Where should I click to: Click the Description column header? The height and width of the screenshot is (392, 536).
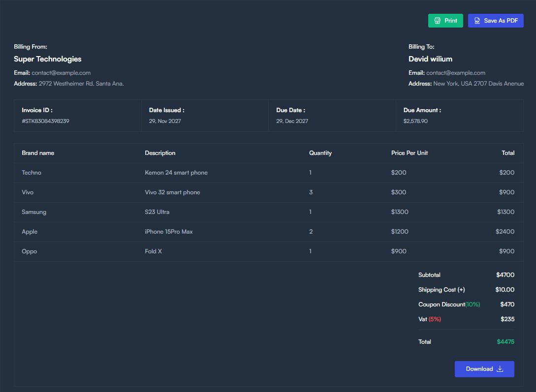coord(160,153)
